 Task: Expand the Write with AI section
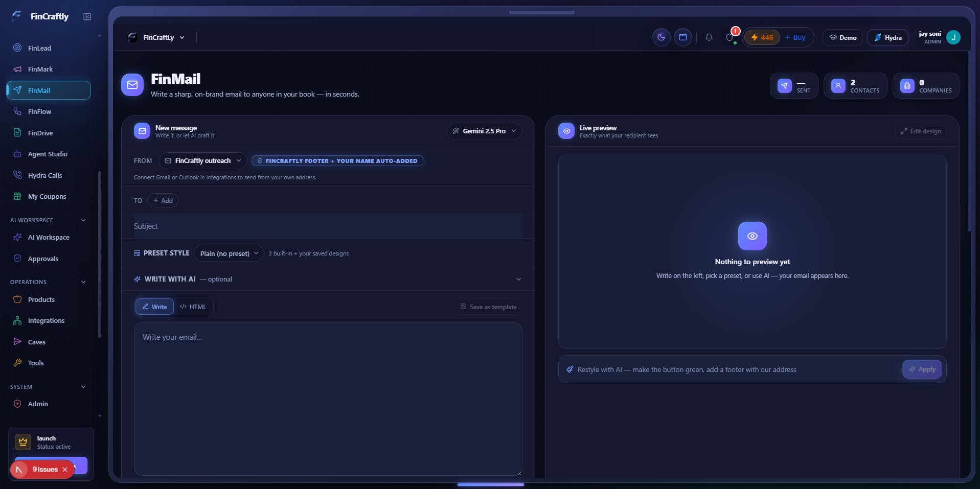pos(328,280)
